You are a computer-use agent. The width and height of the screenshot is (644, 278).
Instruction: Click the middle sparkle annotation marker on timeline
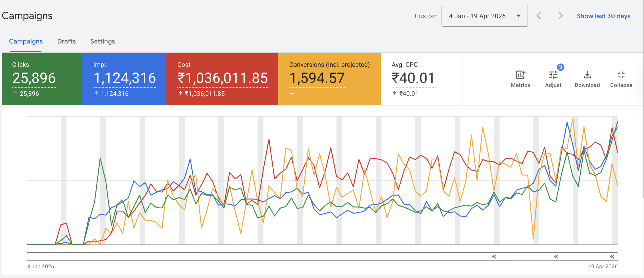click(556, 257)
